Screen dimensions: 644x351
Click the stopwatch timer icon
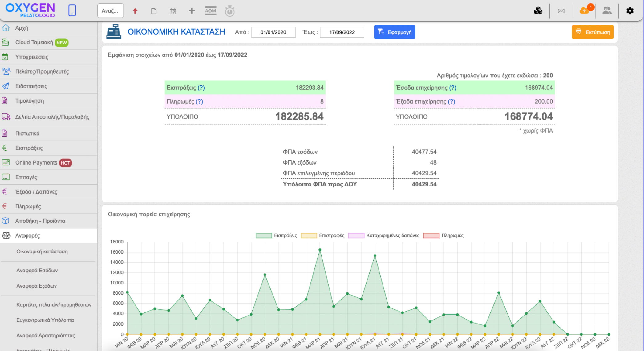click(x=229, y=11)
